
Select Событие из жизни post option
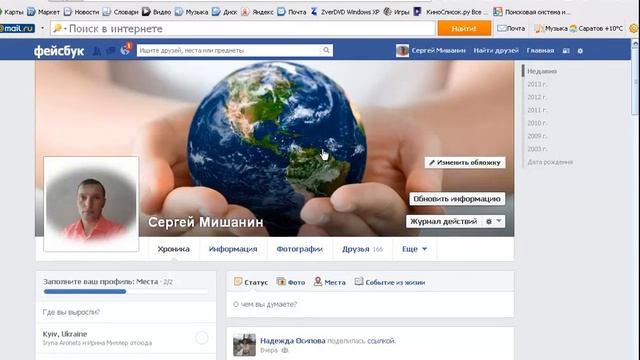click(x=390, y=282)
